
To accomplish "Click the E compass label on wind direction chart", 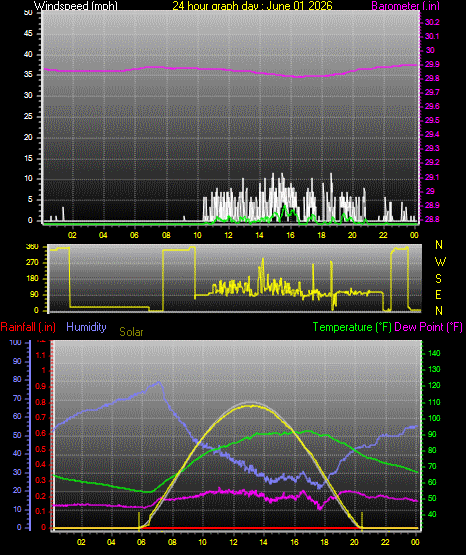I will [438, 294].
